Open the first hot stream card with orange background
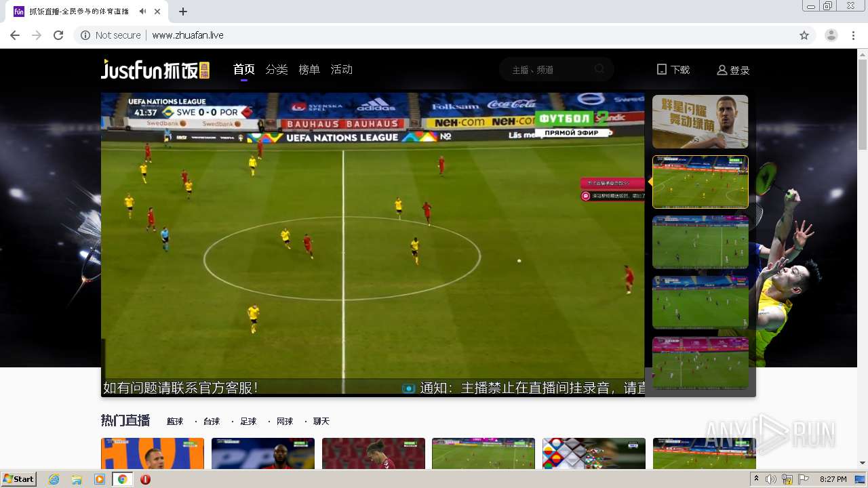Screen dimensions: 868x488 153,453
